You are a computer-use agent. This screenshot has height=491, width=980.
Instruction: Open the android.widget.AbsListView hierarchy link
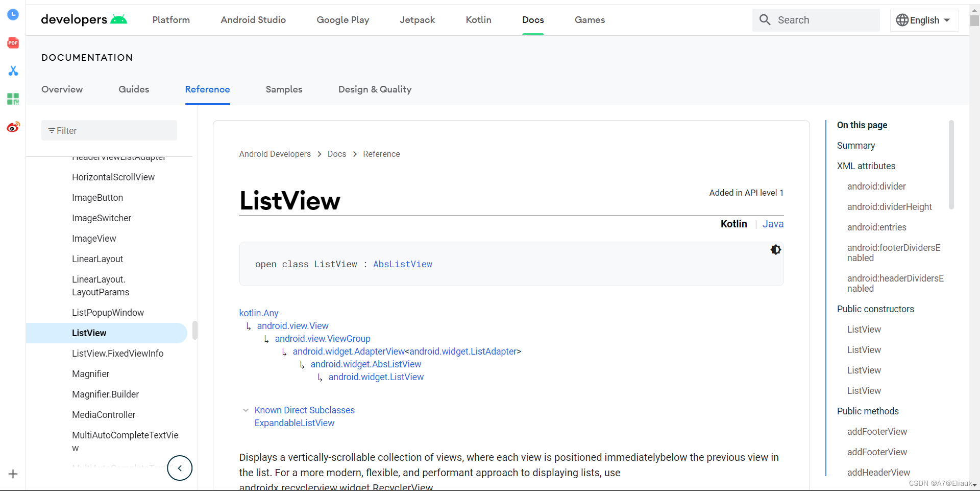[366, 364]
